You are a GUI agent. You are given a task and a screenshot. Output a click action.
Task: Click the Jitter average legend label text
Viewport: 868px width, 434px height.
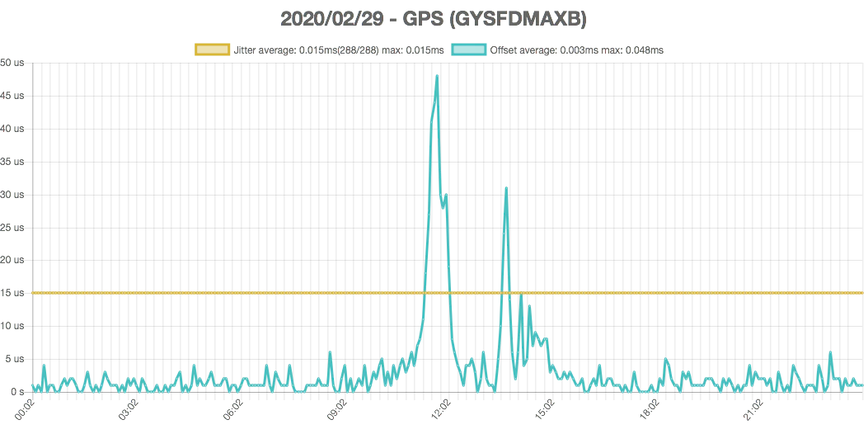point(339,50)
